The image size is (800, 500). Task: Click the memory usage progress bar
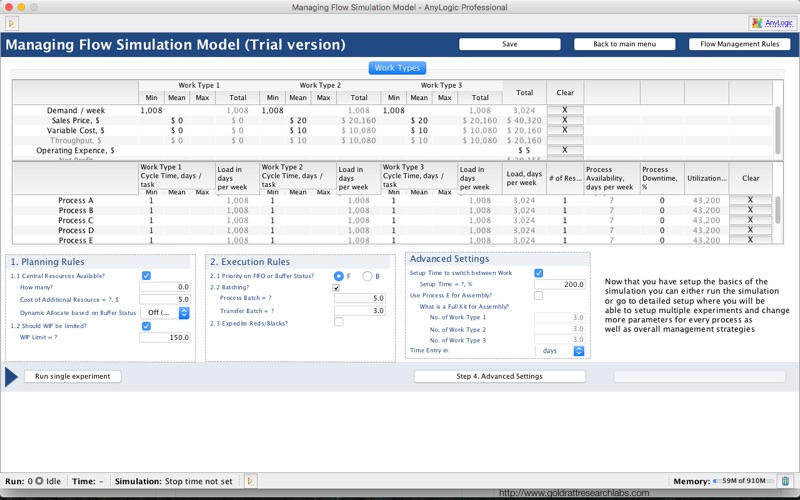(744, 481)
